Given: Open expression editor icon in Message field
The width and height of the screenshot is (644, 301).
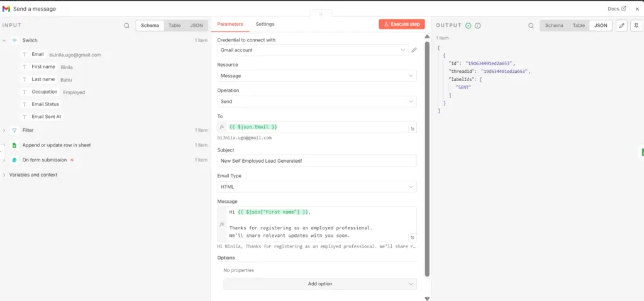Looking at the screenshot, I should pos(413,238).
